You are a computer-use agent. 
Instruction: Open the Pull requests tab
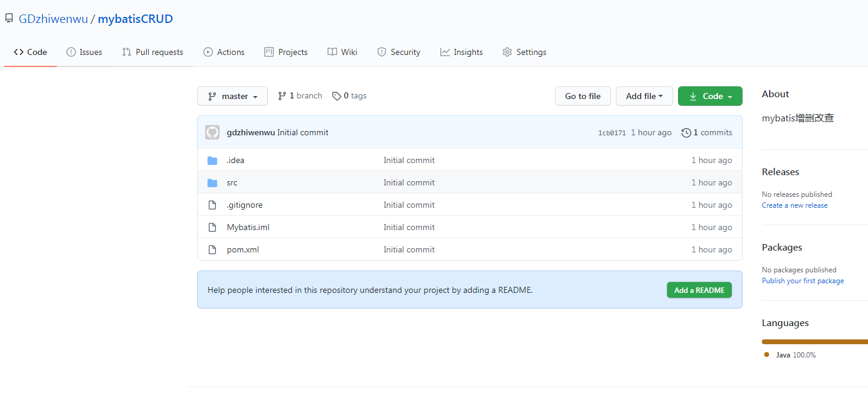[153, 52]
